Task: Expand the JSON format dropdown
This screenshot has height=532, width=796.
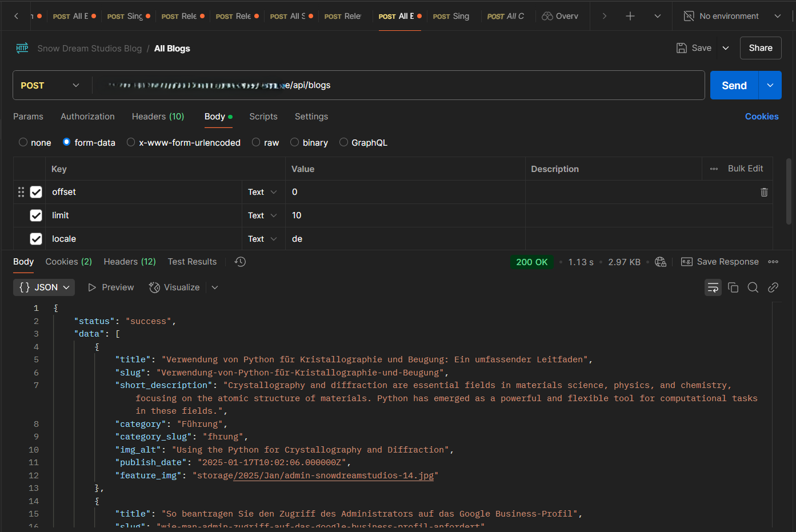Action: pyautogui.click(x=44, y=287)
